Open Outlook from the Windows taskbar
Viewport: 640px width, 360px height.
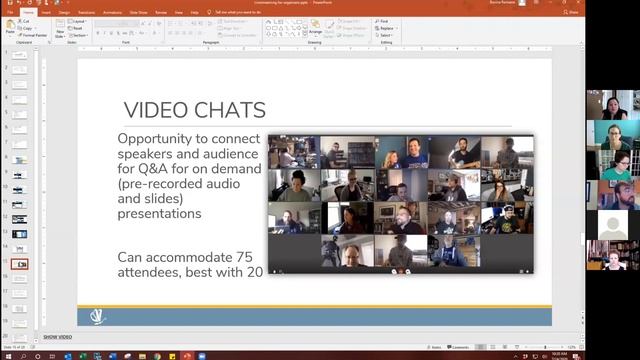coord(68,356)
